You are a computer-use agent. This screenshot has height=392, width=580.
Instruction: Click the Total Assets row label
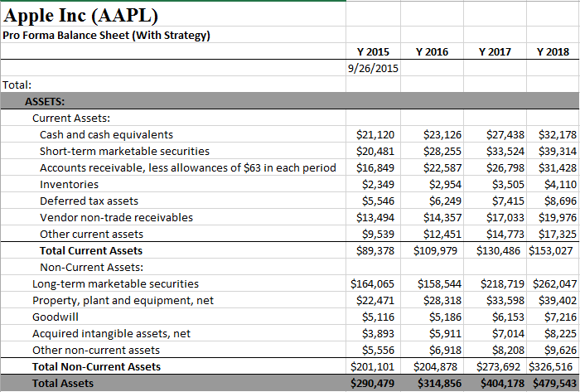coord(63,383)
